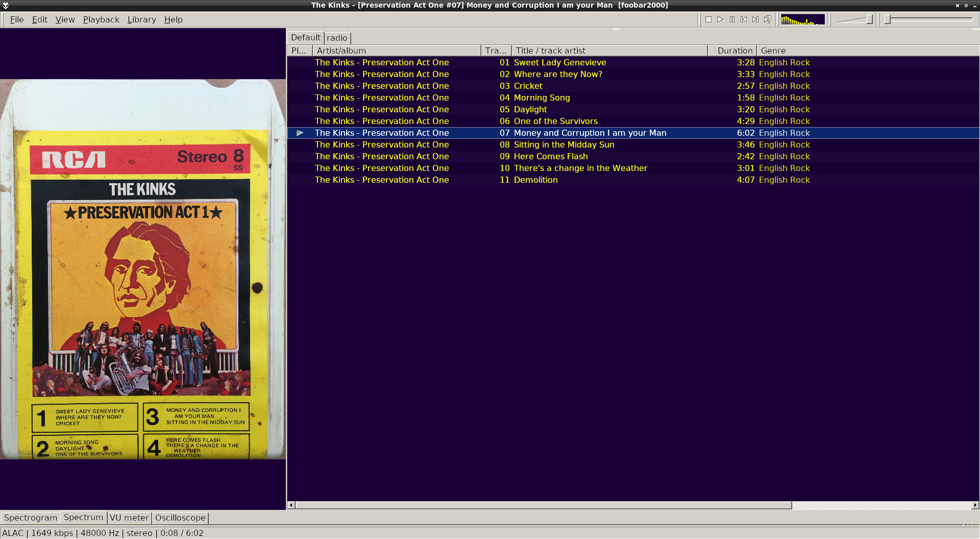
Task: Sort by the Genre column header
Action: pos(868,51)
